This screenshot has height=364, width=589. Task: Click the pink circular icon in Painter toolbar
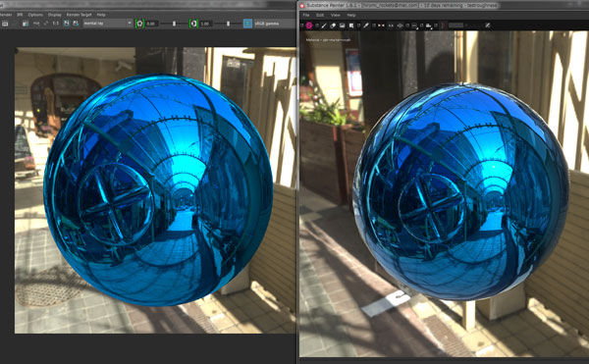pyautogui.click(x=309, y=26)
